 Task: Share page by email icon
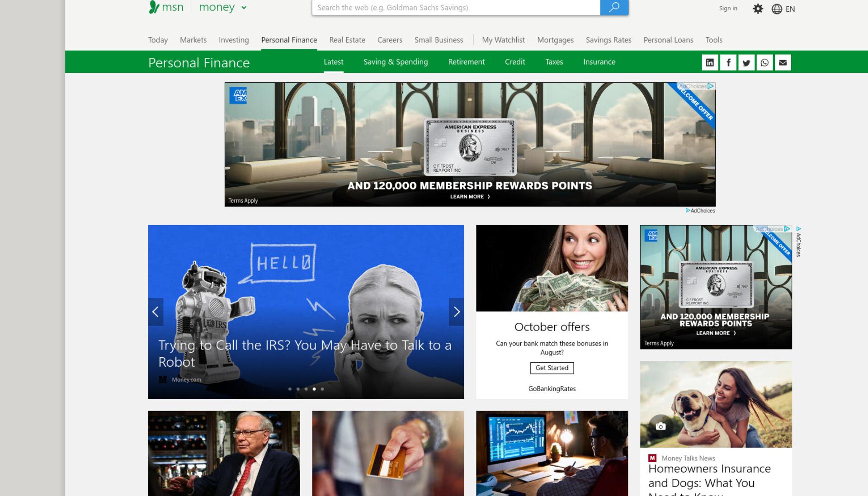(x=783, y=62)
